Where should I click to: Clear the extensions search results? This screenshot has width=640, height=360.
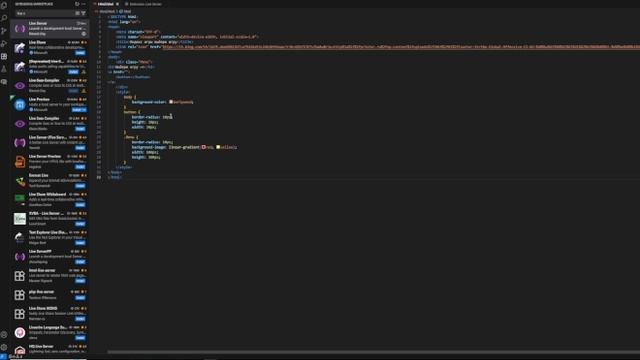click(x=77, y=13)
